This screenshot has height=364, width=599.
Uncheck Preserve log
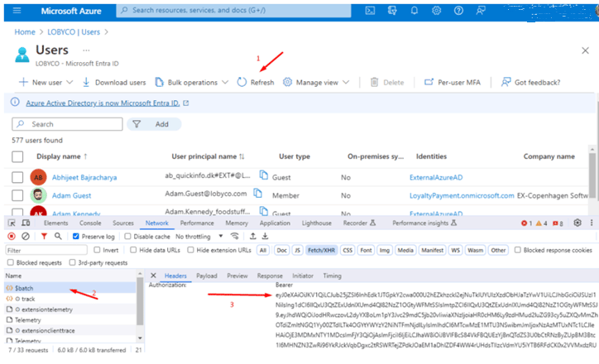tap(75, 237)
